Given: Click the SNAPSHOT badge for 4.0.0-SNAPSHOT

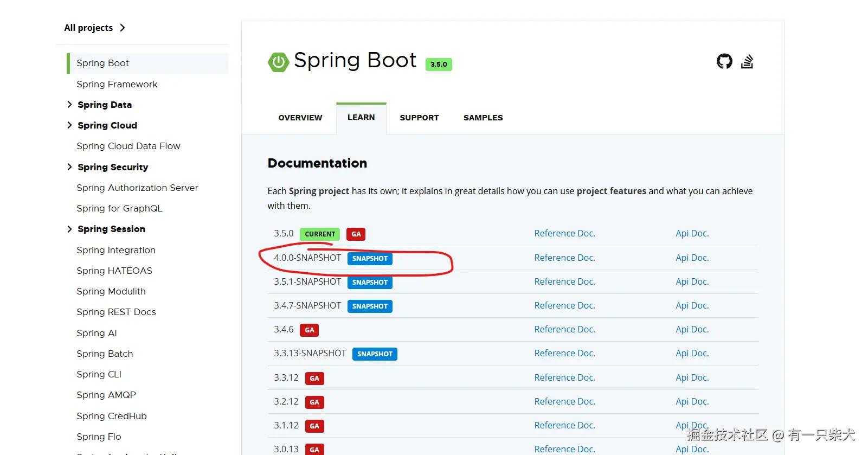Looking at the screenshot, I should coord(370,259).
